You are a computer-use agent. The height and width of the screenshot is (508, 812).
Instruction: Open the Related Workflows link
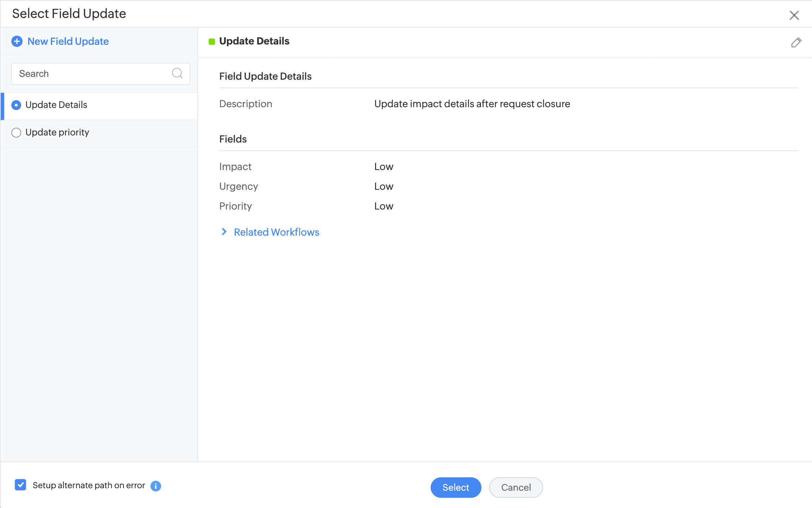(276, 232)
